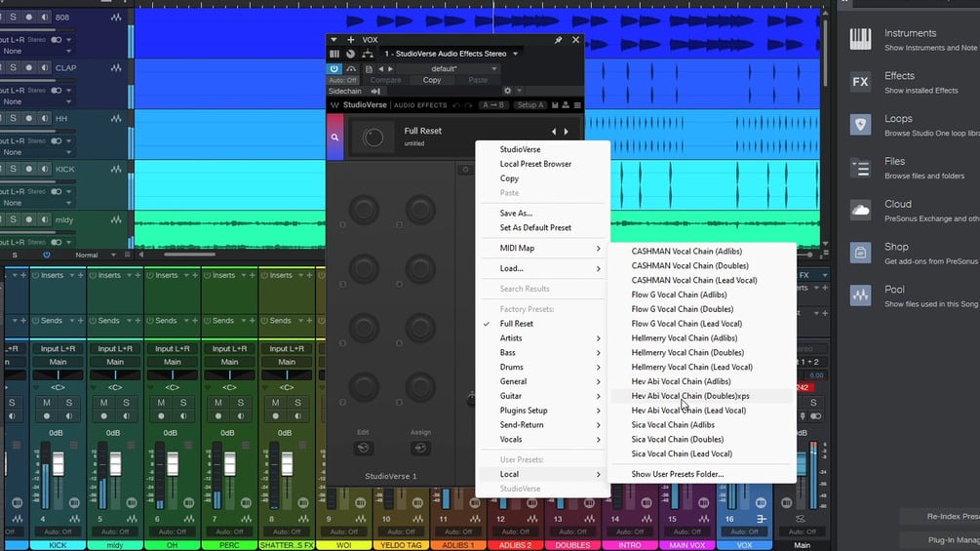980x551 pixels.
Task: Click the StudioVerse Edit button icon
Action: click(x=363, y=448)
